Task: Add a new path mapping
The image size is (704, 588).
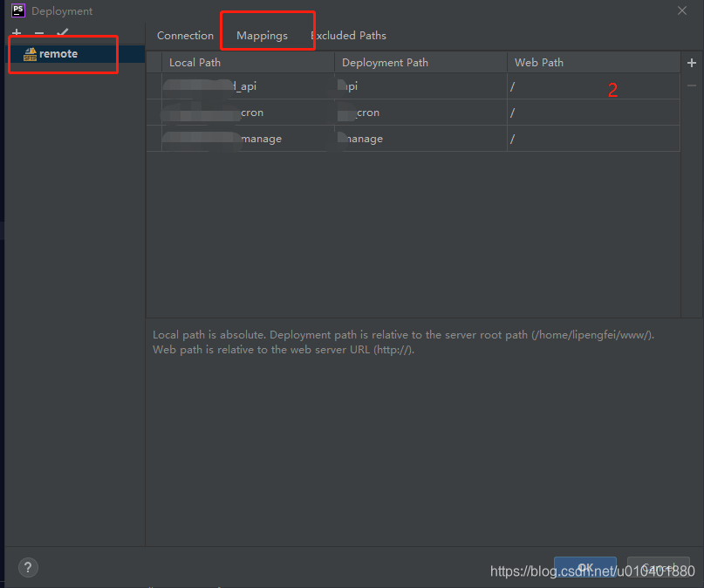Action: (692, 62)
